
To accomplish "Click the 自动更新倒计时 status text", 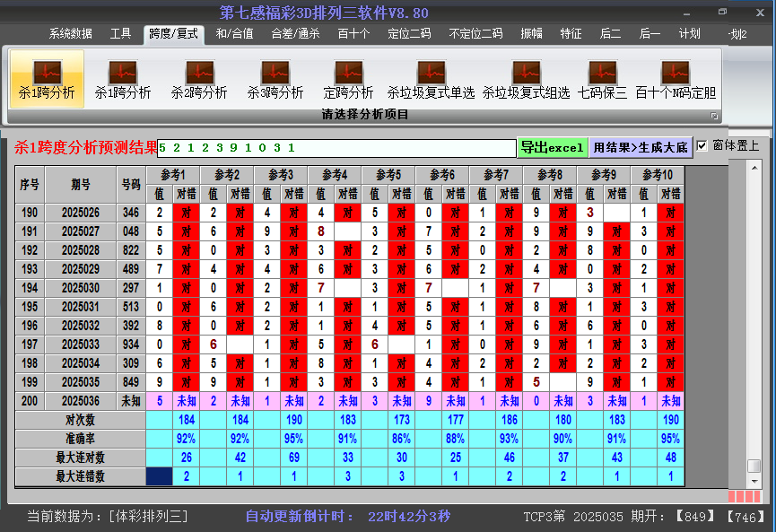I will tap(301, 517).
